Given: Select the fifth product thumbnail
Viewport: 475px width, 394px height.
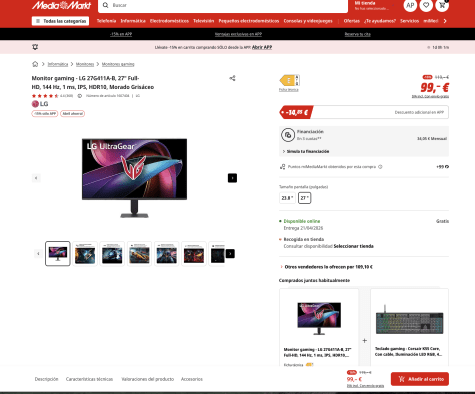Looking at the screenshot, I should [167, 254].
